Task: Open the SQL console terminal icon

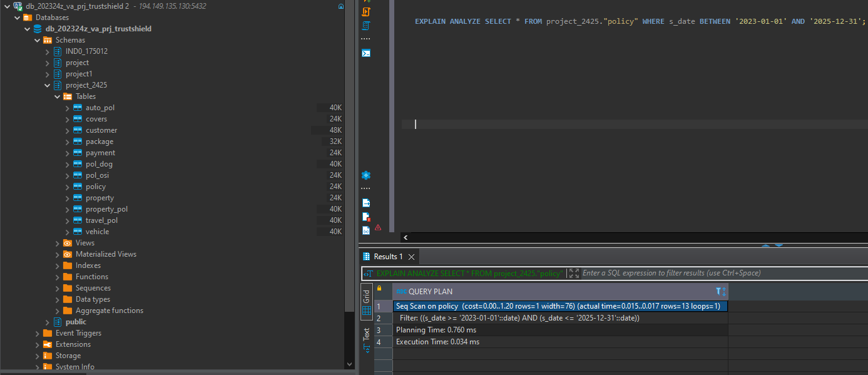Action: (366, 53)
